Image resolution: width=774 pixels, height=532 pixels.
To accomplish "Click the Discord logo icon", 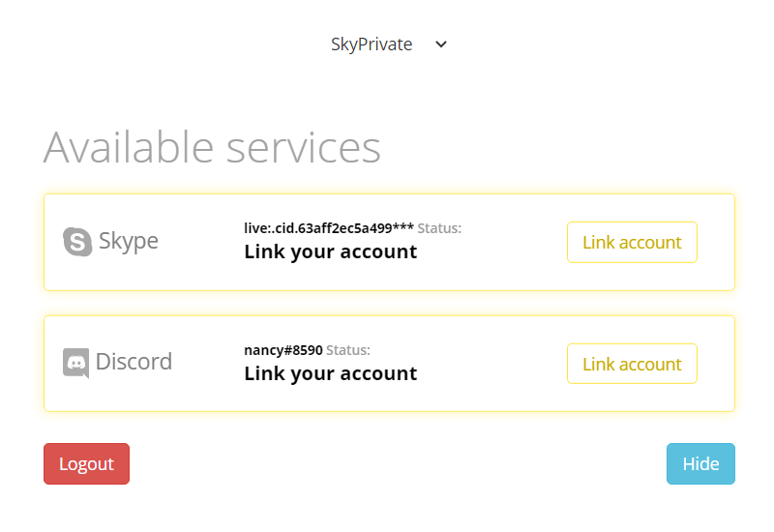I will tap(76, 363).
